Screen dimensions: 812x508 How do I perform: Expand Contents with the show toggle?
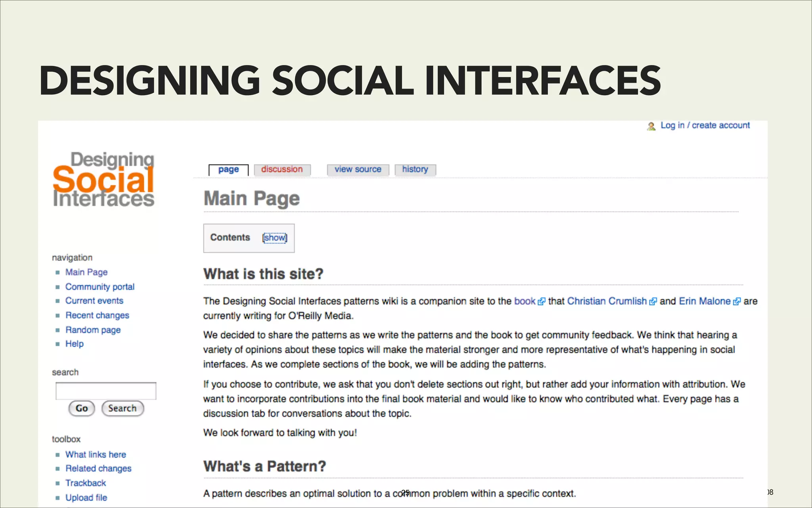click(x=275, y=238)
